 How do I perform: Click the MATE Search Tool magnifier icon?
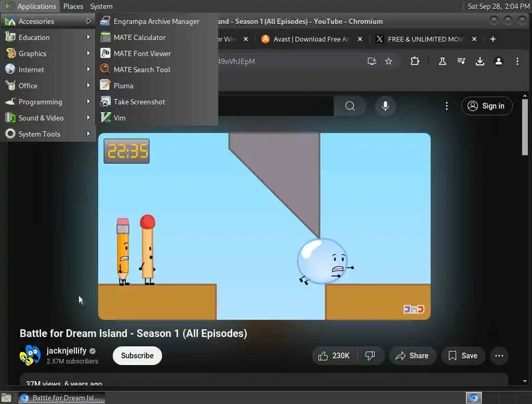pyautogui.click(x=105, y=69)
